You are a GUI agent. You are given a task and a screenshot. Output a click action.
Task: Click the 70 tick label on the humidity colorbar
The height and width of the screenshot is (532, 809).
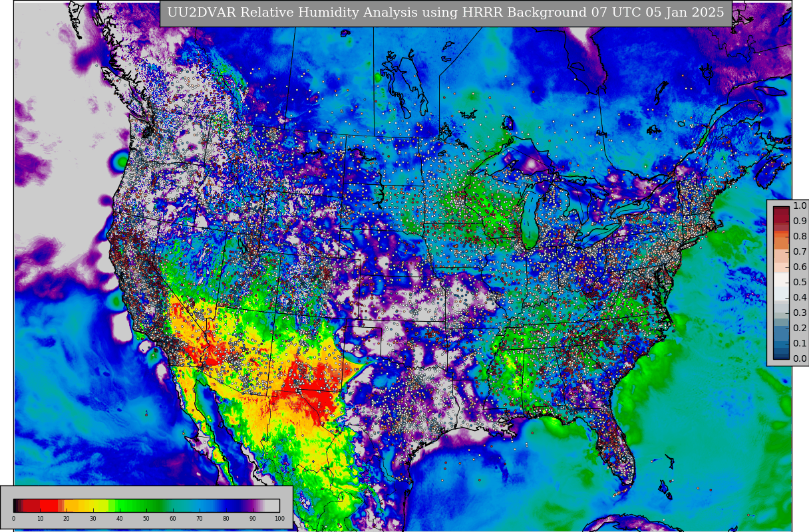click(x=200, y=519)
